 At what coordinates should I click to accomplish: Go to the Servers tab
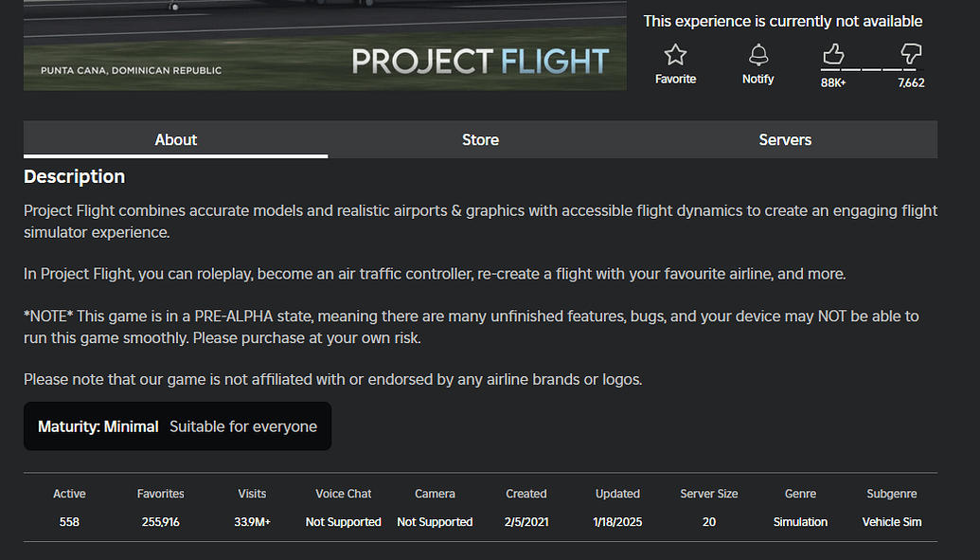[785, 139]
